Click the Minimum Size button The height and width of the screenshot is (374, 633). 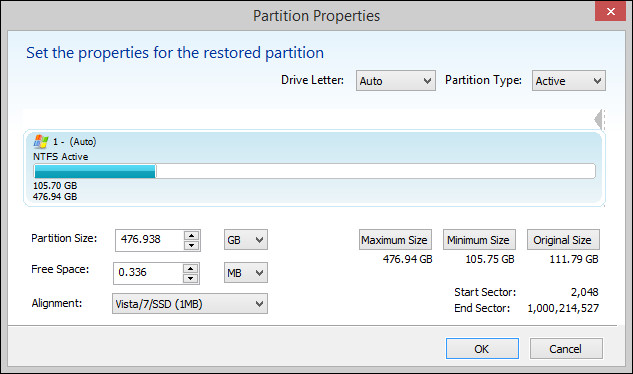pyautogui.click(x=479, y=240)
